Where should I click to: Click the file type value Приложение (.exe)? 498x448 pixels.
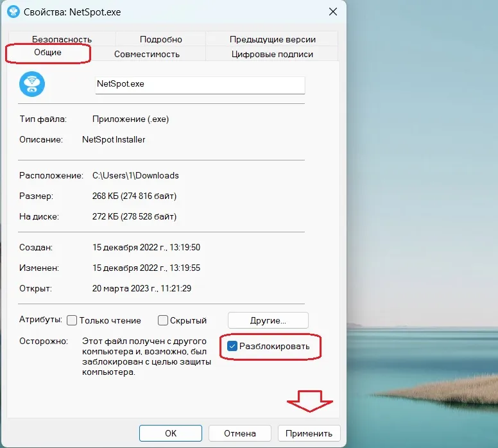[x=130, y=119]
